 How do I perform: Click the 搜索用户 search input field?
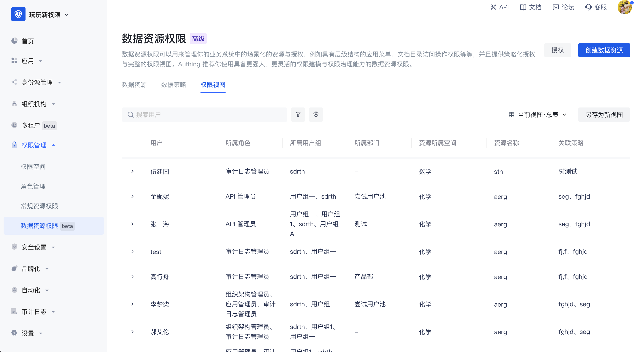click(x=204, y=114)
